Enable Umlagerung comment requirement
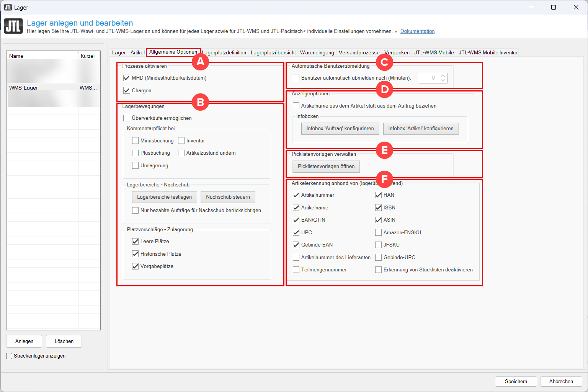Viewport: 588px width, 392px height. pos(135,166)
